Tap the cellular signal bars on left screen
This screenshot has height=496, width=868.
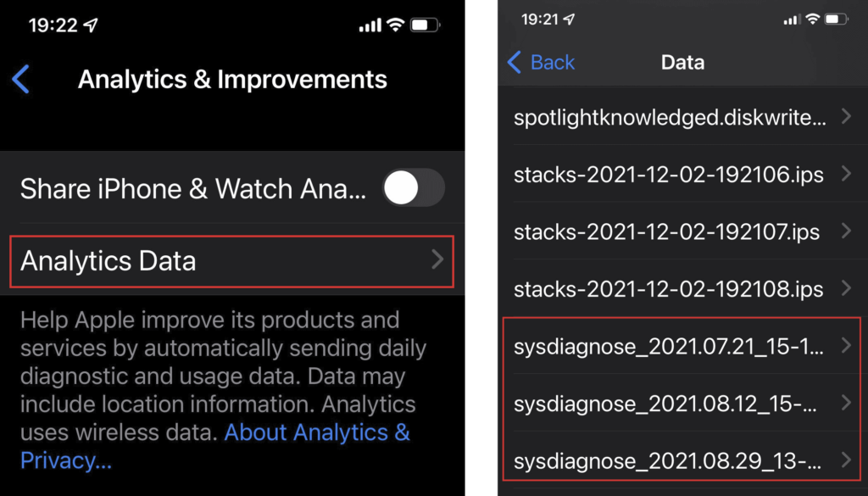370,25
